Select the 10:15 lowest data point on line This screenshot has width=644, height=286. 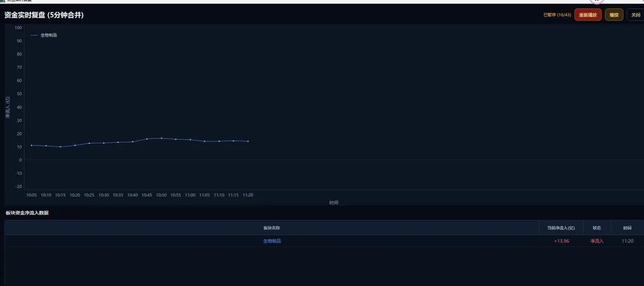click(60, 146)
